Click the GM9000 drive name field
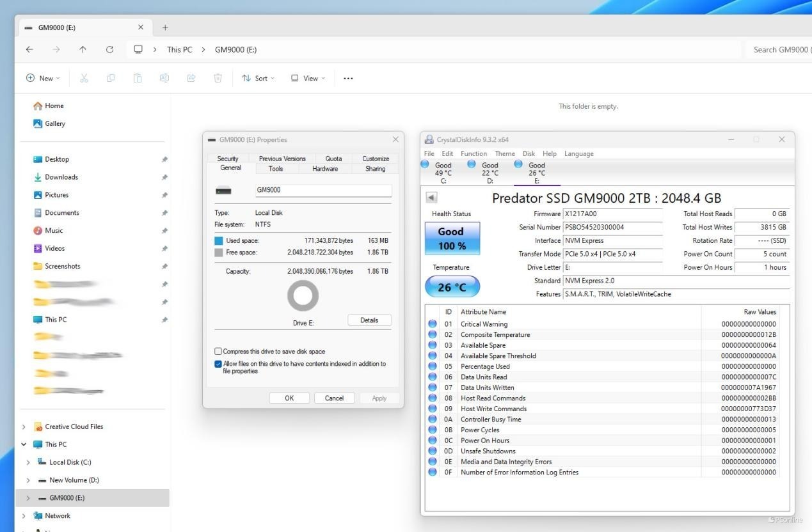 [323, 190]
